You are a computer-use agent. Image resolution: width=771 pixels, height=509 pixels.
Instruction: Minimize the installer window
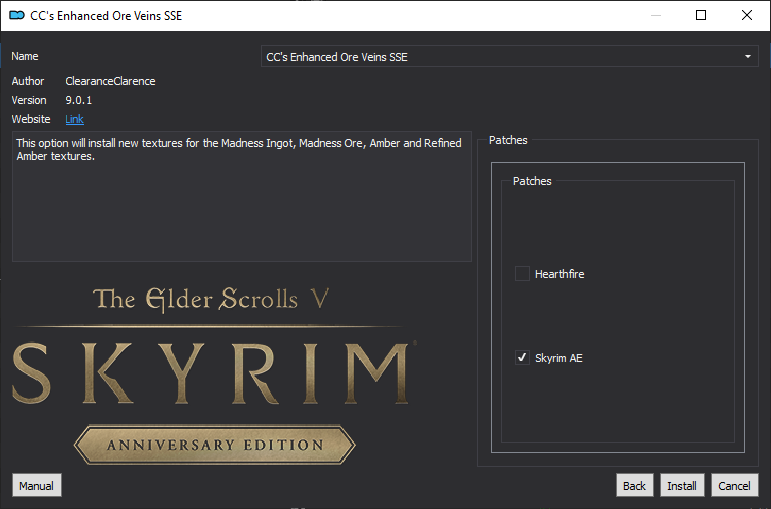click(656, 15)
